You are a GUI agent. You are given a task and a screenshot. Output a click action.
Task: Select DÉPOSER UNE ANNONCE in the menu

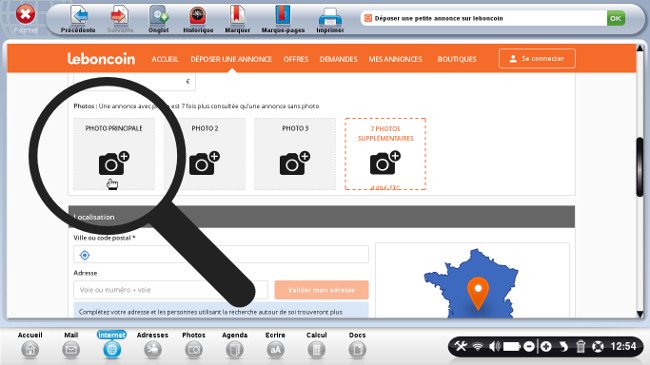231,59
